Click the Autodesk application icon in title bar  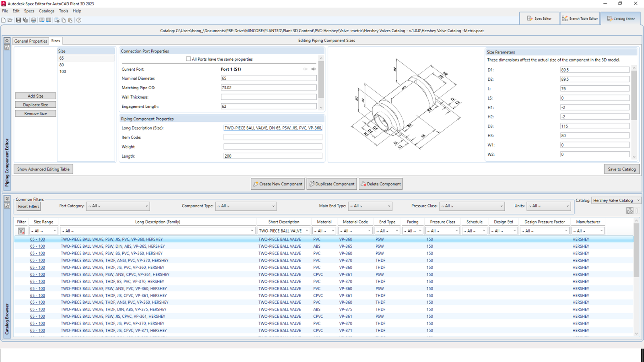point(4,4)
